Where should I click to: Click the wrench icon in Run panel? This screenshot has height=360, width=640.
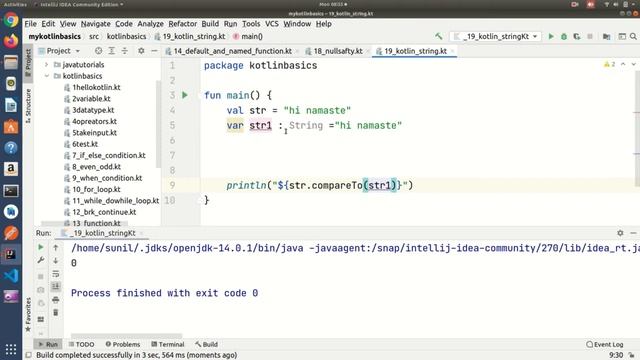[x=40, y=260]
